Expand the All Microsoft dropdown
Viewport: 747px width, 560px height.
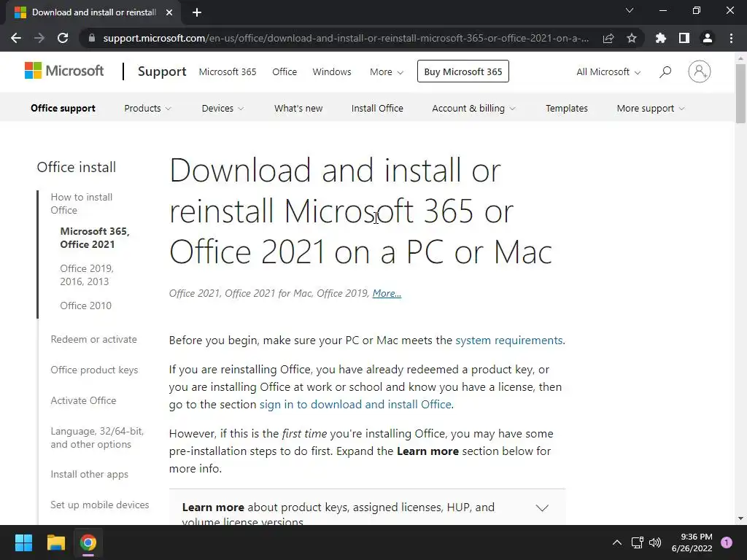point(608,72)
